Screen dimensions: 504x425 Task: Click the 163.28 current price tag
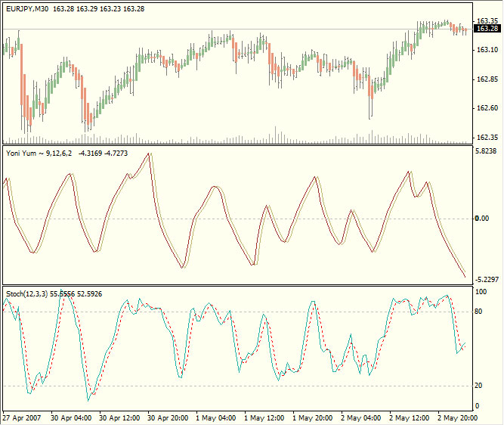487,29
